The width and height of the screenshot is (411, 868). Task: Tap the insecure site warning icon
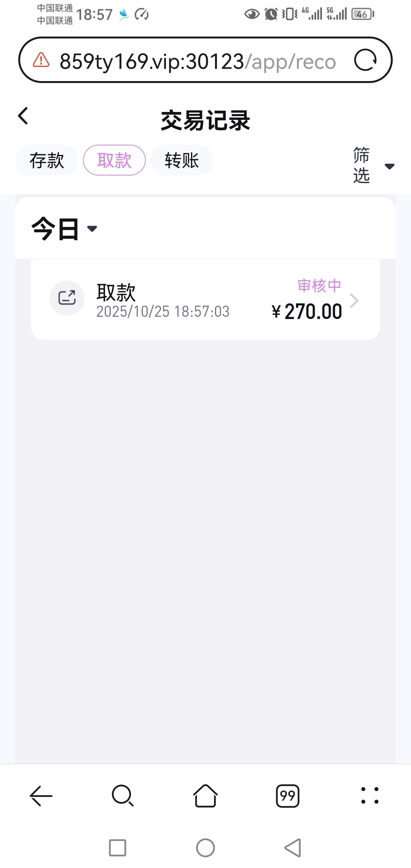pyautogui.click(x=41, y=60)
